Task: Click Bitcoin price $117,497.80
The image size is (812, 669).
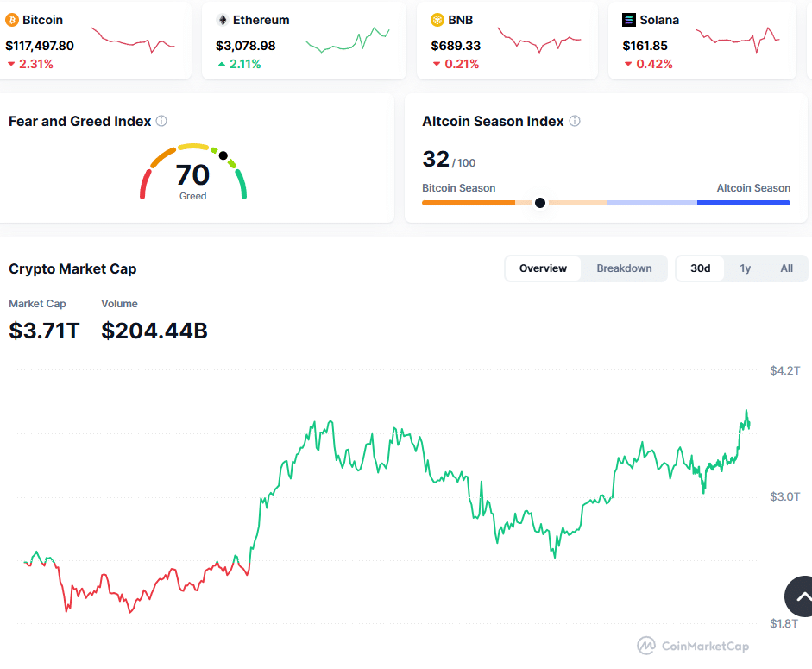Action: 40,46
